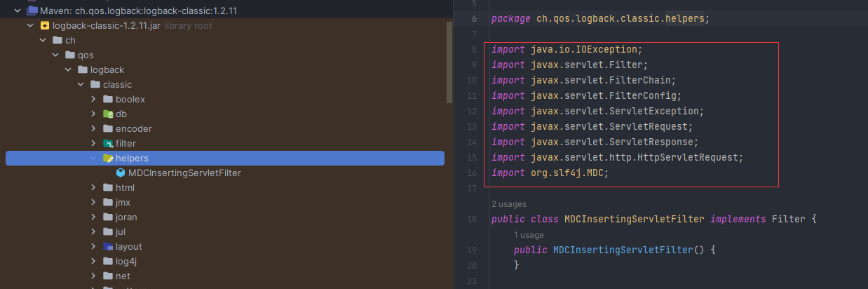Viewport: 868px width, 289px height.
Task: Open the '2 usages' inlay hint
Action: [508, 204]
